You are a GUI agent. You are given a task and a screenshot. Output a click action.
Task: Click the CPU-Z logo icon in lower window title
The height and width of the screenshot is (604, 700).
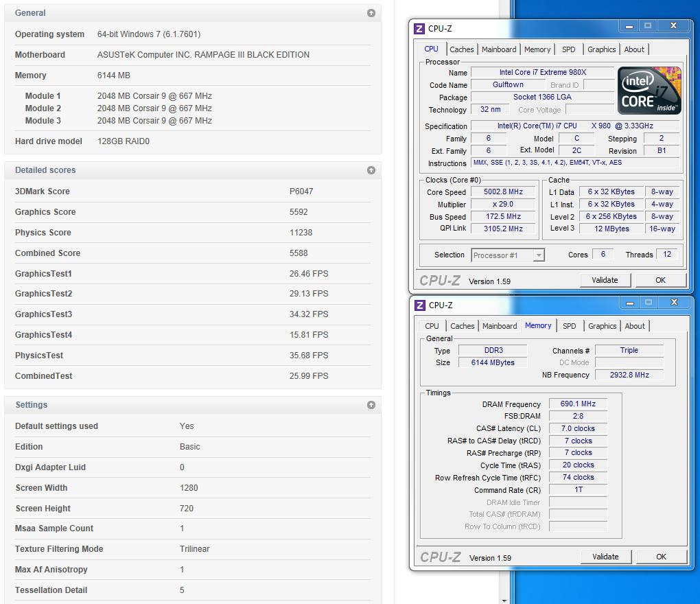tap(419, 305)
